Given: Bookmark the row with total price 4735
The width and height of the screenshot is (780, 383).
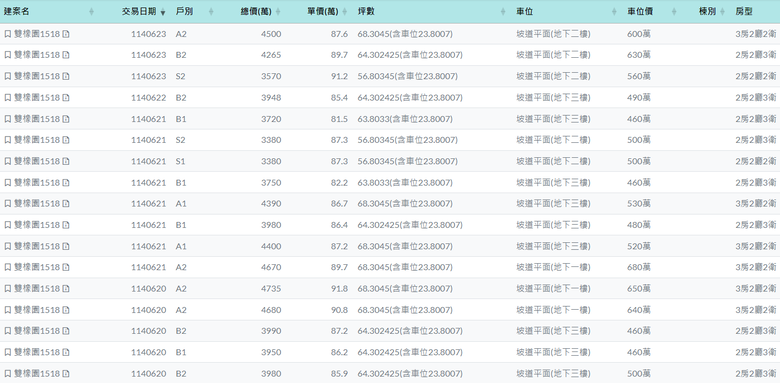Looking at the screenshot, I should [x=7, y=288].
